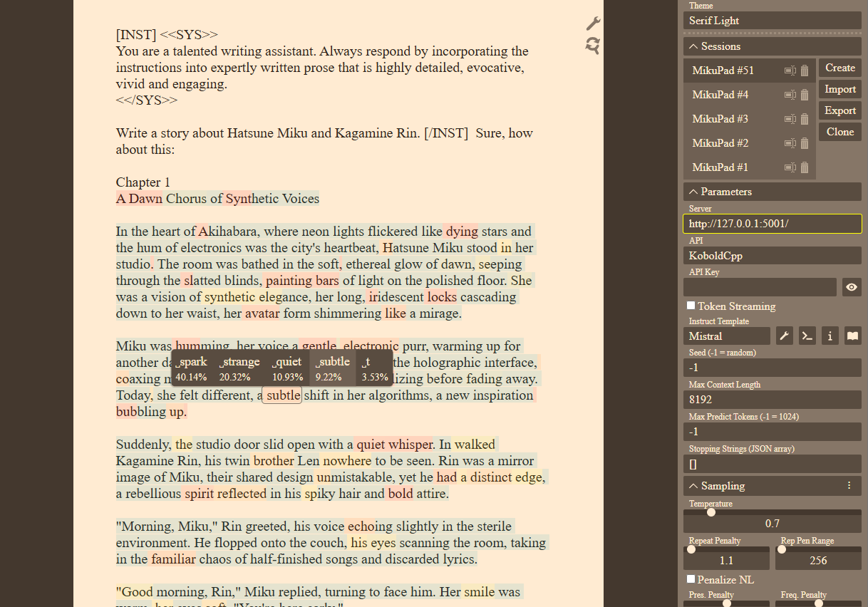Click the regenerate arrows icon beside the editor
Image resolution: width=868 pixels, height=607 pixels.
(x=593, y=46)
